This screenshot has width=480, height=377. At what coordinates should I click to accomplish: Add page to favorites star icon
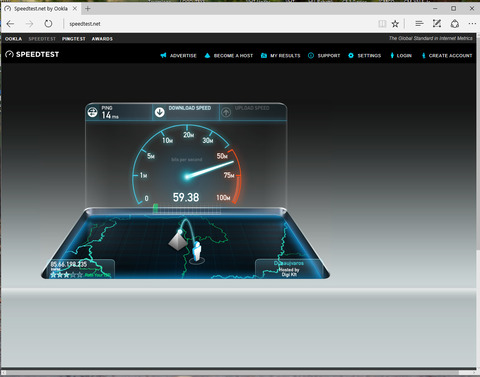pyautogui.click(x=395, y=24)
